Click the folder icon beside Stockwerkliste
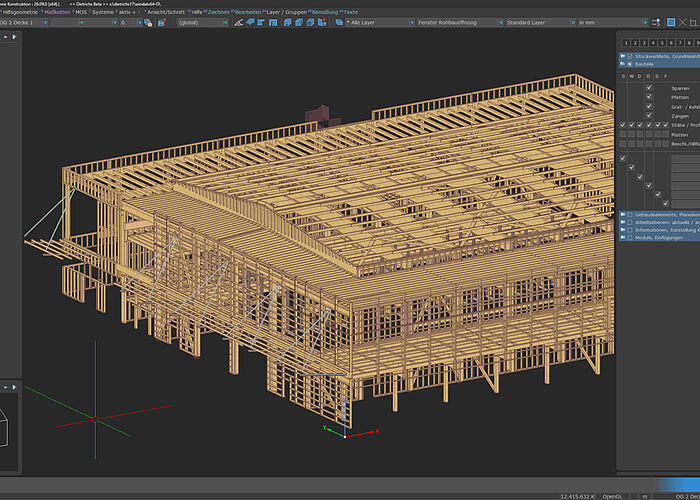The width and height of the screenshot is (700, 500). [622, 56]
